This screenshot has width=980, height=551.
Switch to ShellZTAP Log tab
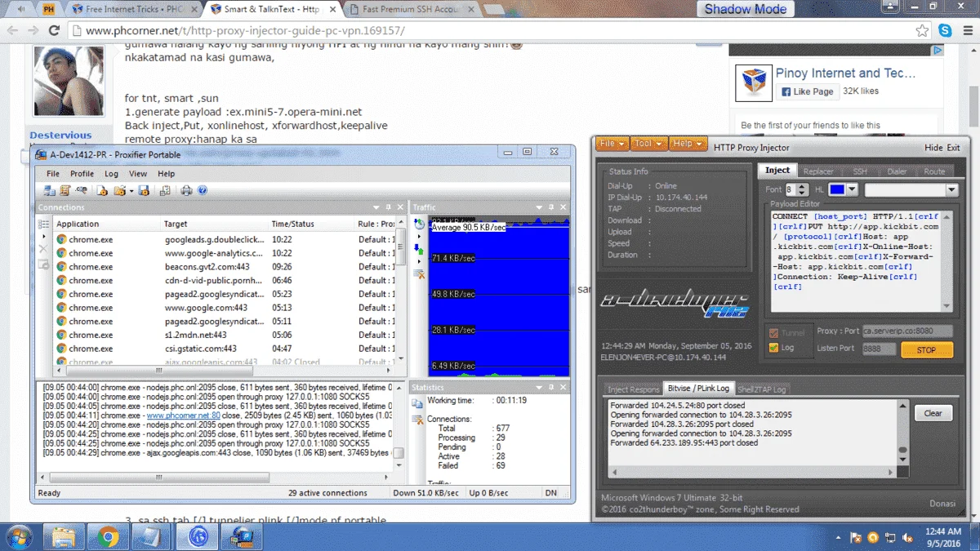(x=761, y=389)
